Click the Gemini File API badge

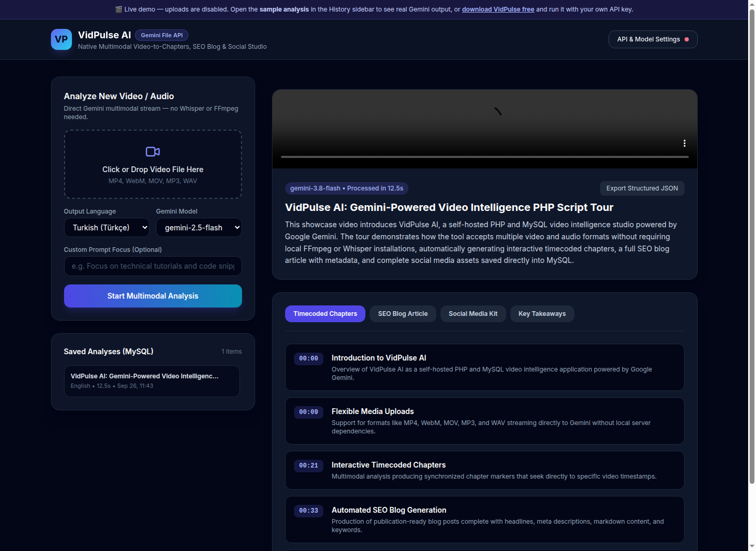click(162, 35)
